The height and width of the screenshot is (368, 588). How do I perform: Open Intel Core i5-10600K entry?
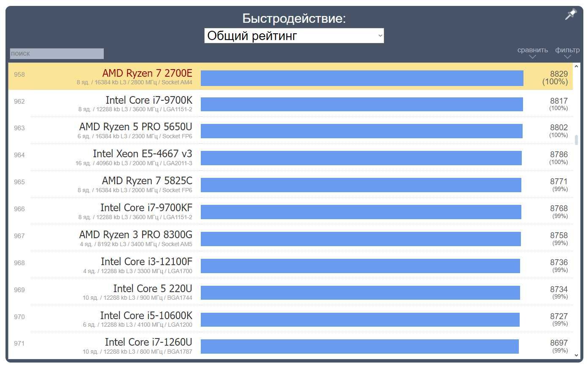(146, 316)
